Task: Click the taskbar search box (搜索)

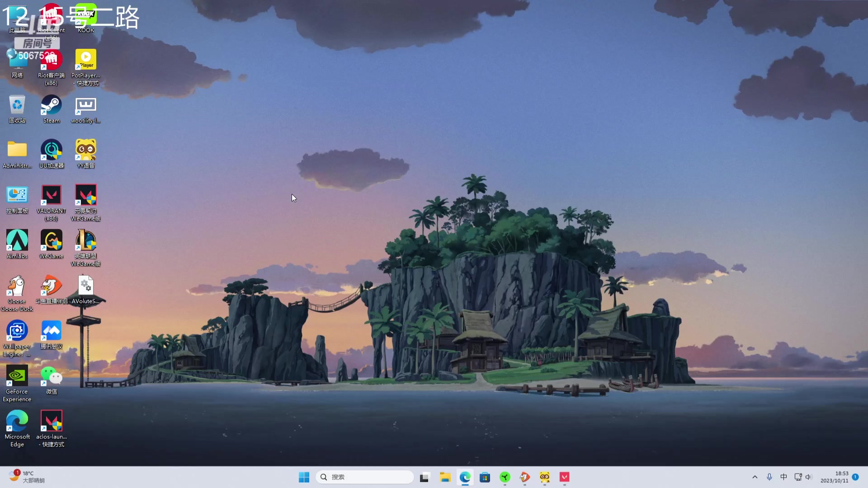Action: (364, 477)
